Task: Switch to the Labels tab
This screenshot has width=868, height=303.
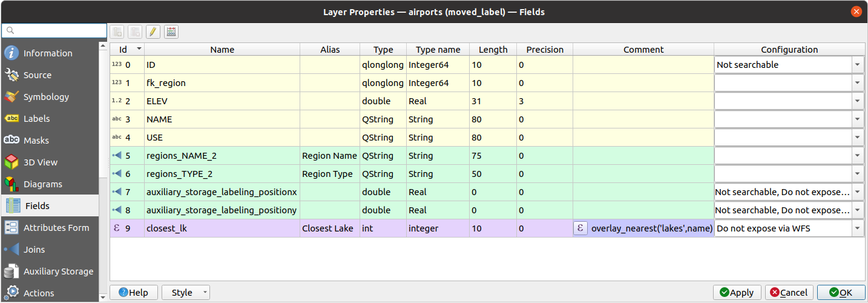Action: click(36, 119)
